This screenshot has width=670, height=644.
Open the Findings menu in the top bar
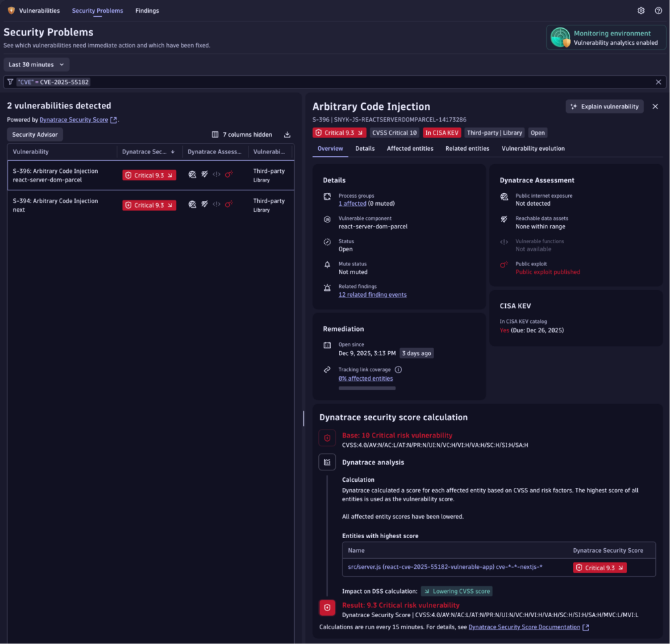tap(147, 10)
